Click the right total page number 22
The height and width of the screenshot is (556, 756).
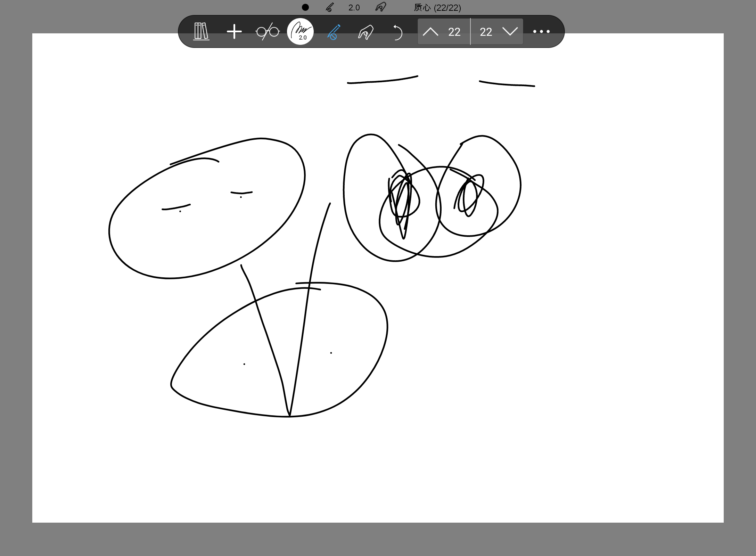(x=486, y=32)
